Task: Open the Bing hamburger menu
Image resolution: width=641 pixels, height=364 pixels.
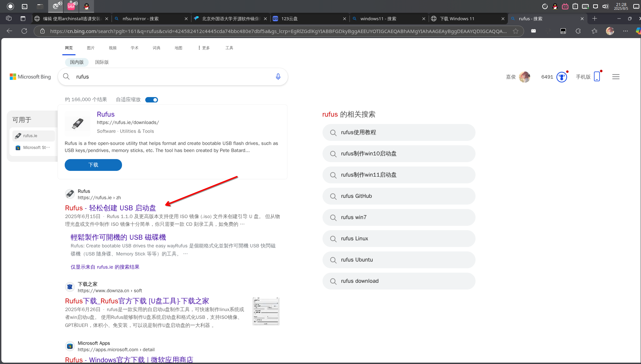Action: point(616,77)
